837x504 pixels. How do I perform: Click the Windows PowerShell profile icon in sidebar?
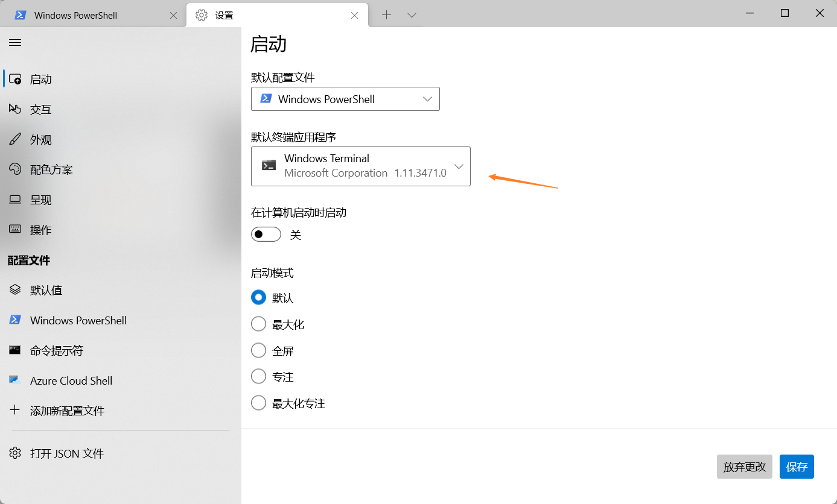coord(16,320)
